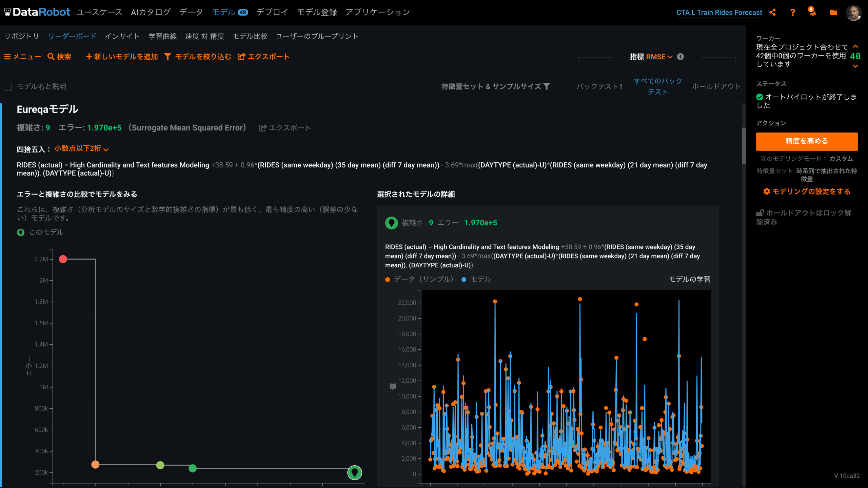Toggle the model name select-all checkbox
The image size is (868, 488).
(x=8, y=87)
